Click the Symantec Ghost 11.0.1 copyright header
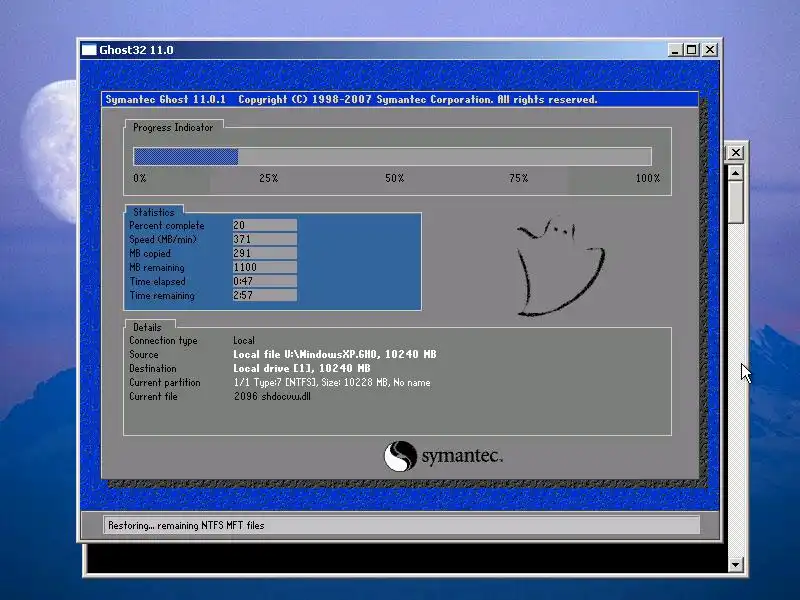800x600 pixels. (x=351, y=99)
